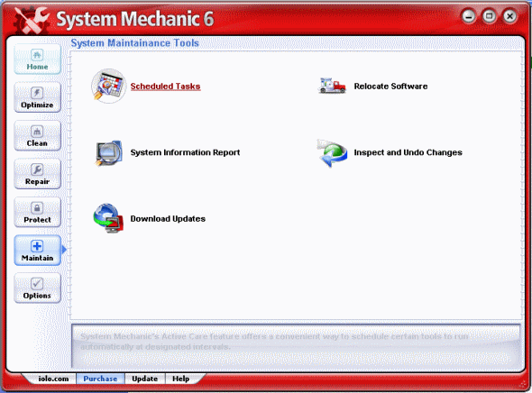Image resolution: width=532 pixels, height=393 pixels.
Task: Click the System Information Report monitor icon
Action: coord(108,153)
